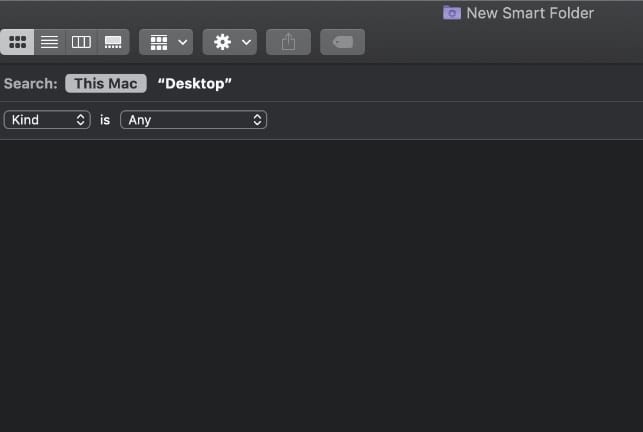Click the up-down arrows on the Any popup

pos(258,120)
